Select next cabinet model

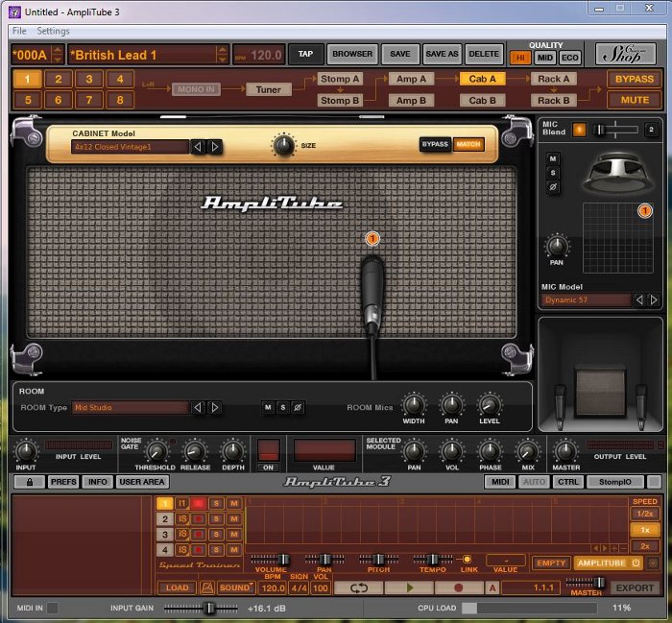coord(215,147)
